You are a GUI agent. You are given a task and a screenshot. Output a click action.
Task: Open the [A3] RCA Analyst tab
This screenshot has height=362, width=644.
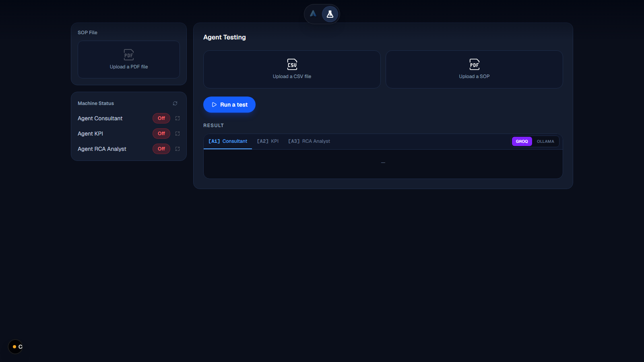pos(309,141)
